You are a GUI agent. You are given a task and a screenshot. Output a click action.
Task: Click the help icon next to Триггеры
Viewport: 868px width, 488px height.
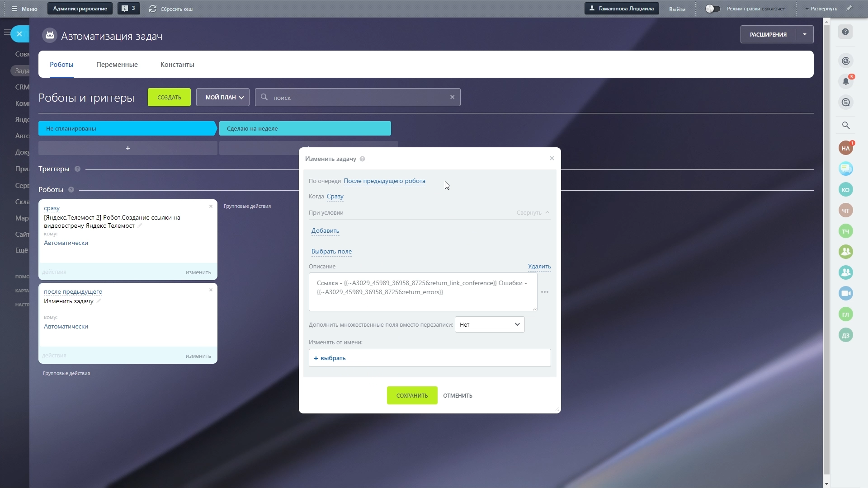click(77, 169)
